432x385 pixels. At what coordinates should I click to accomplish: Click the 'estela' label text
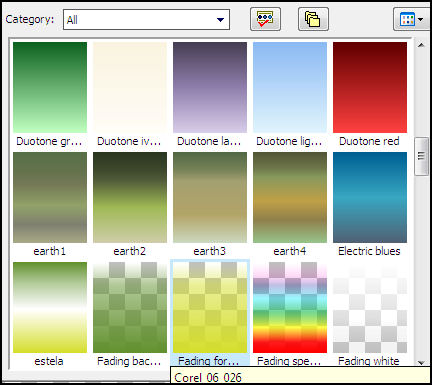click(x=49, y=361)
